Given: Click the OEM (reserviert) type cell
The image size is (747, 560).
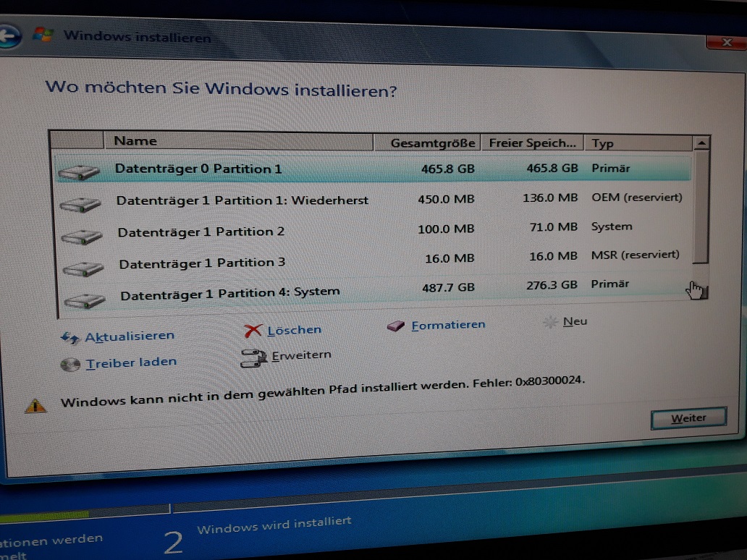Looking at the screenshot, I should [637, 197].
